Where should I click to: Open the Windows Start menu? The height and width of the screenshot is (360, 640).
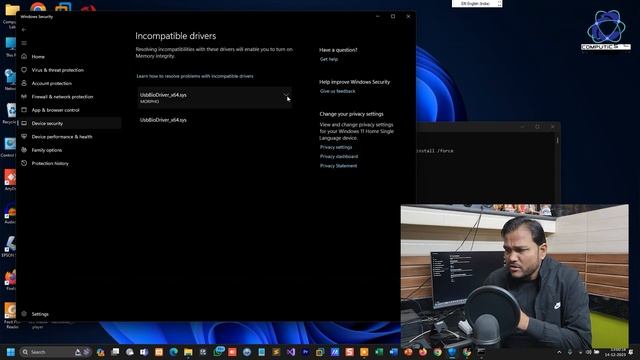pyautogui.click(x=11, y=352)
